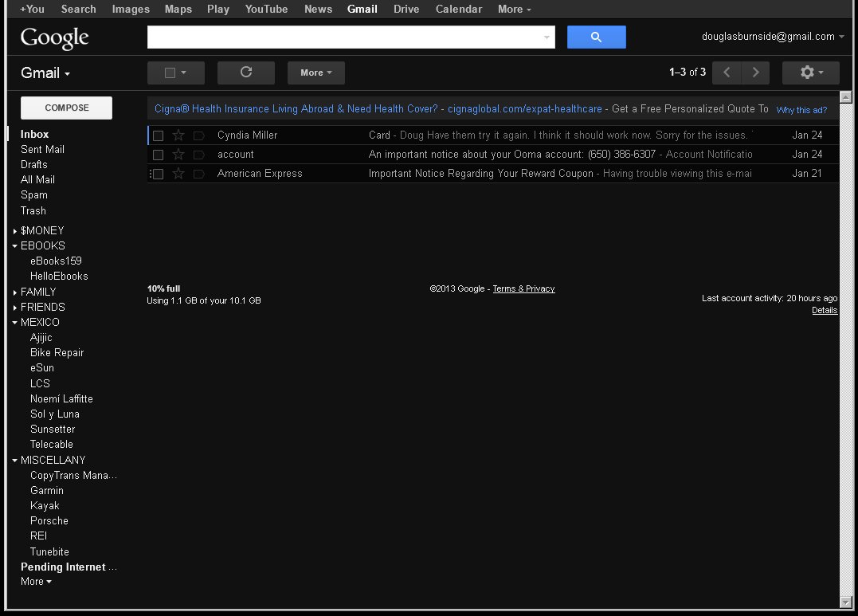Open the Tunebite label
The height and width of the screenshot is (616, 858).
49,552
